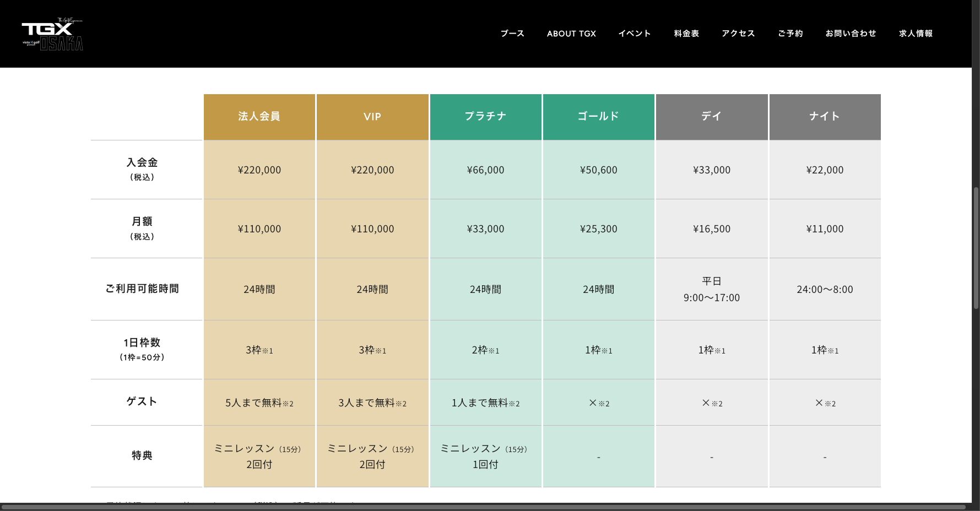Open the 求人情報 recruitment link

(916, 34)
